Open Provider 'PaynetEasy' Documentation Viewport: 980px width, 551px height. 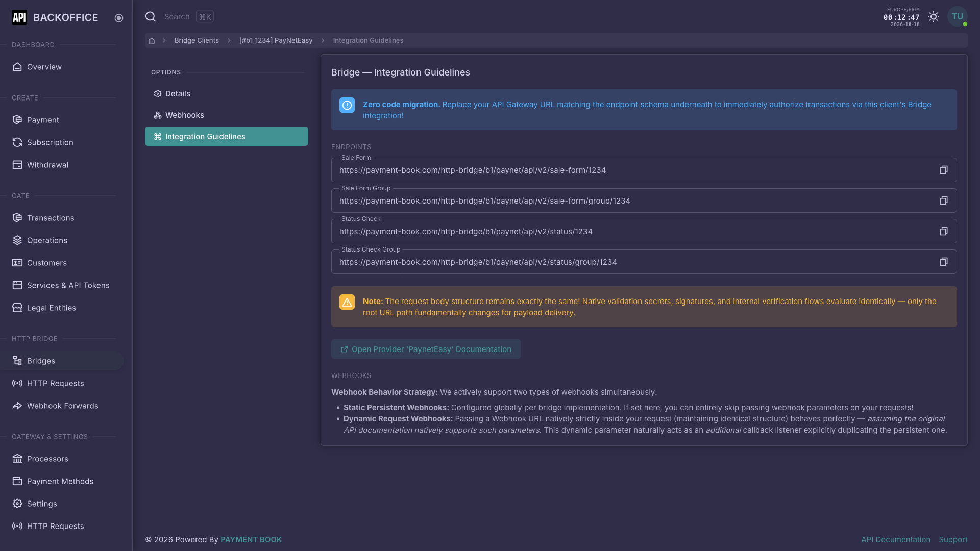pos(426,349)
